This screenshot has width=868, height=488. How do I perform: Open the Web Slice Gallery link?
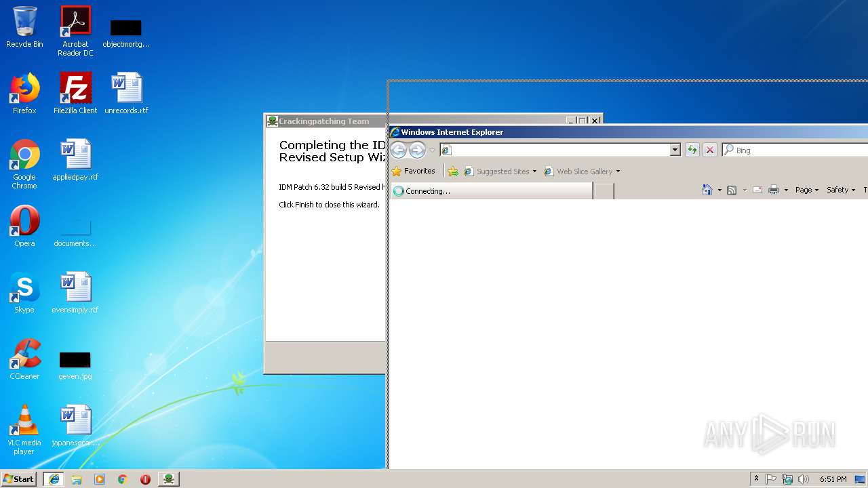click(x=578, y=171)
